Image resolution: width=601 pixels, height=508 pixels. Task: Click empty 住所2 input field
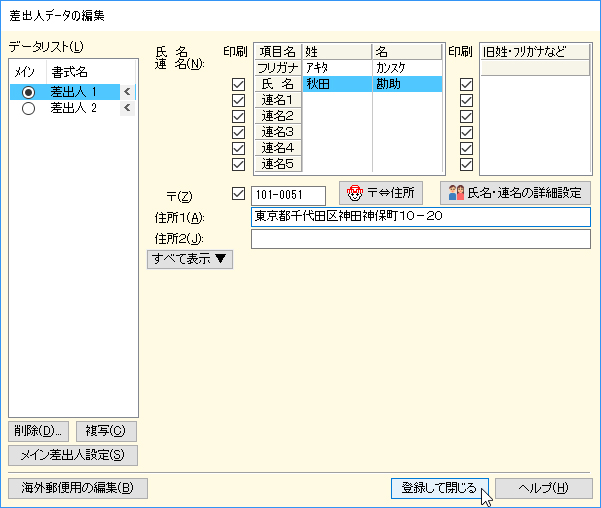click(x=420, y=239)
